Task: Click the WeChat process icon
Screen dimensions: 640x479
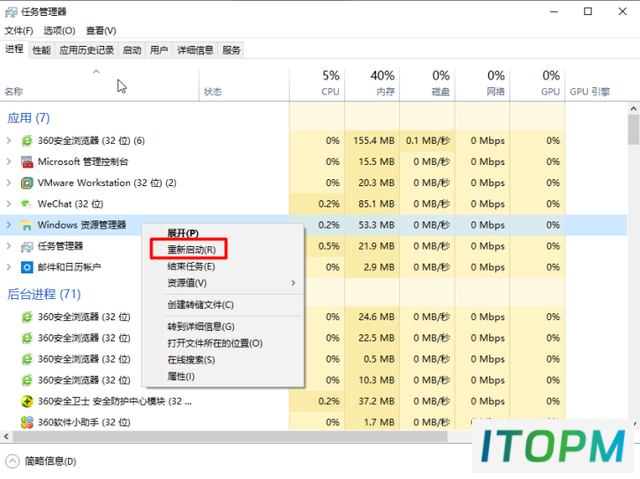Action: pyautogui.click(x=27, y=204)
